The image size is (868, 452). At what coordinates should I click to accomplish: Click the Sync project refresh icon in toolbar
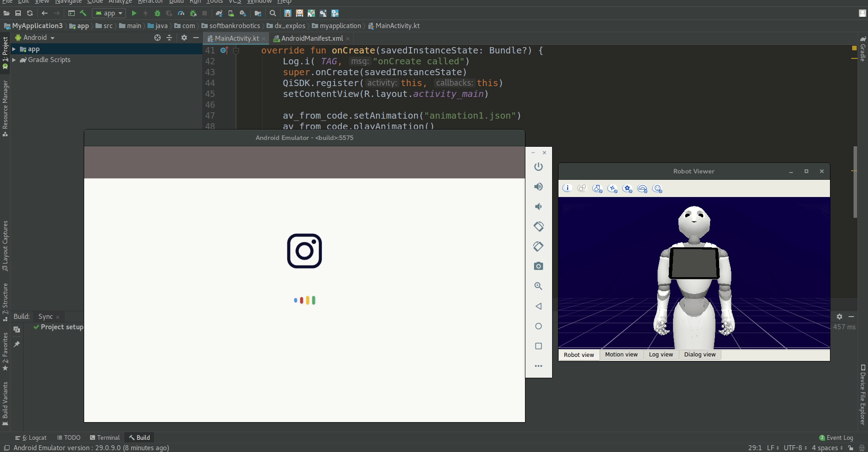pos(30,13)
